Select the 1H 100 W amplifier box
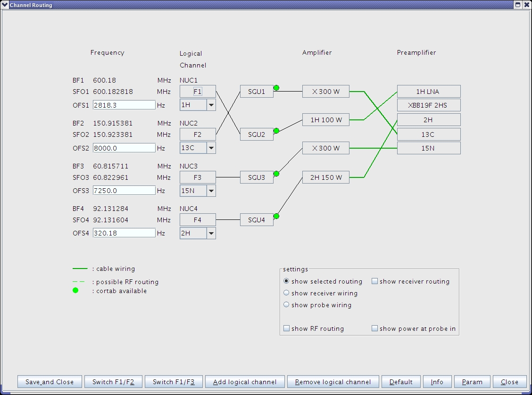The height and width of the screenshot is (395, 532). click(x=326, y=120)
